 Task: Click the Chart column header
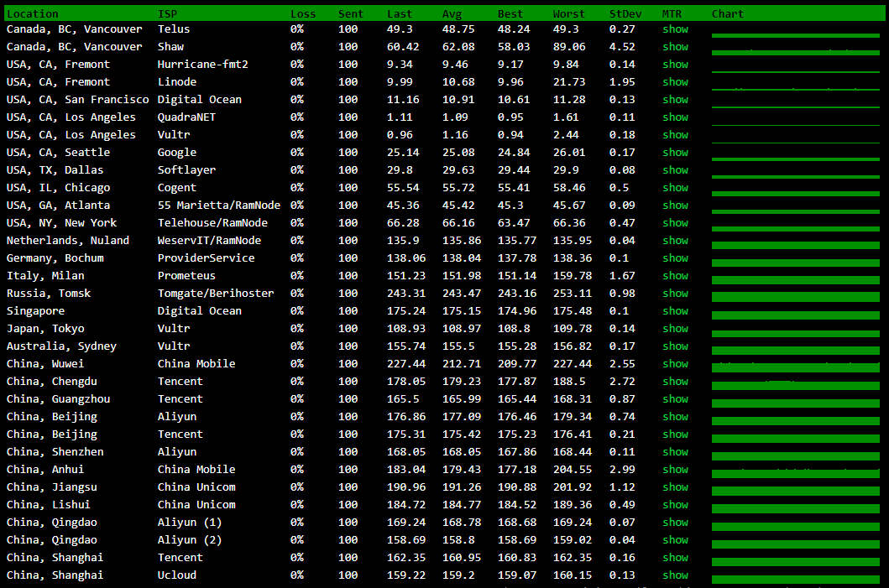[x=728, y=13]
